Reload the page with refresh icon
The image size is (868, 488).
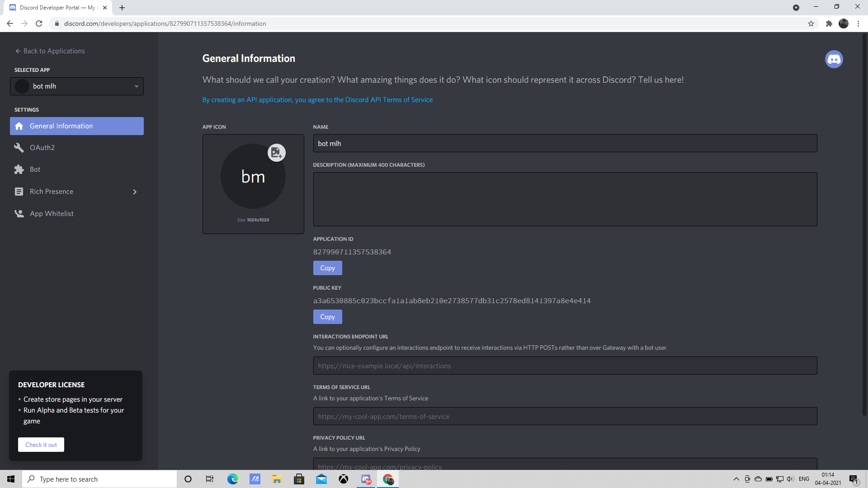(39, 23)
